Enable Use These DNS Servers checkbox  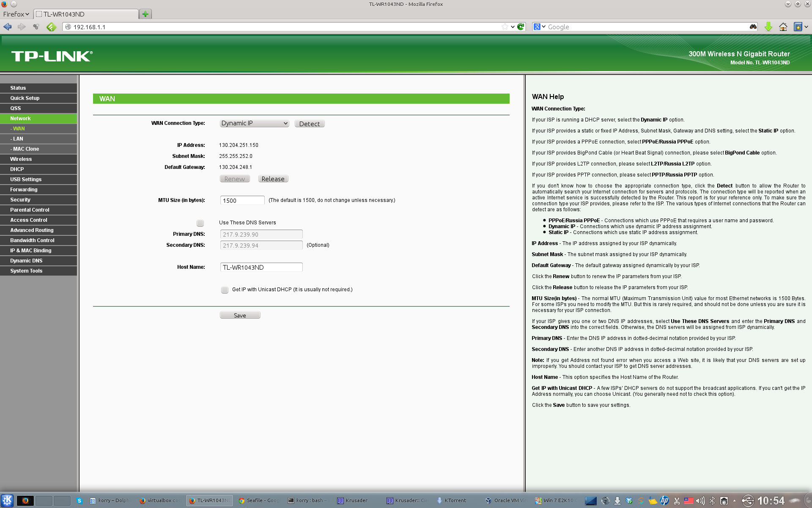pos(200,223)
